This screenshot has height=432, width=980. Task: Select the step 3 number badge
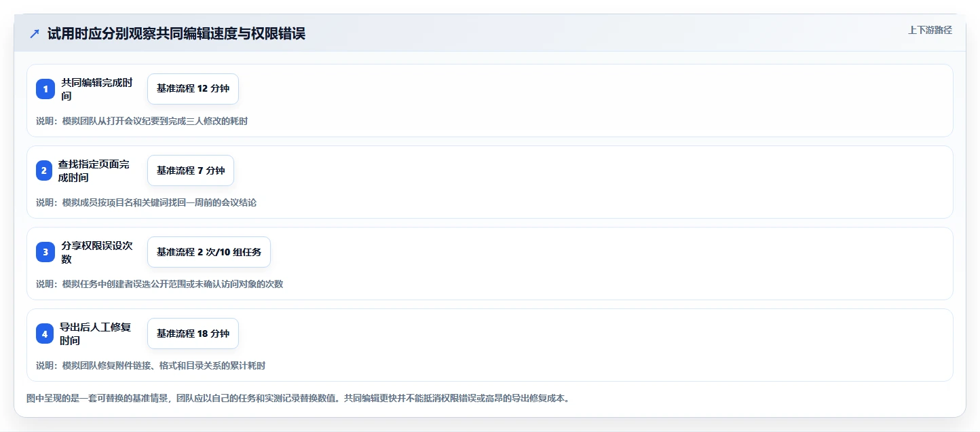pyautogui.click(x=45, y=252)
